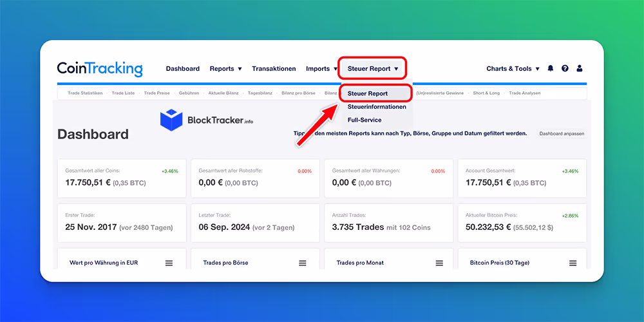
Task: Click the CoinTracking logo
Action: [100, 69]
